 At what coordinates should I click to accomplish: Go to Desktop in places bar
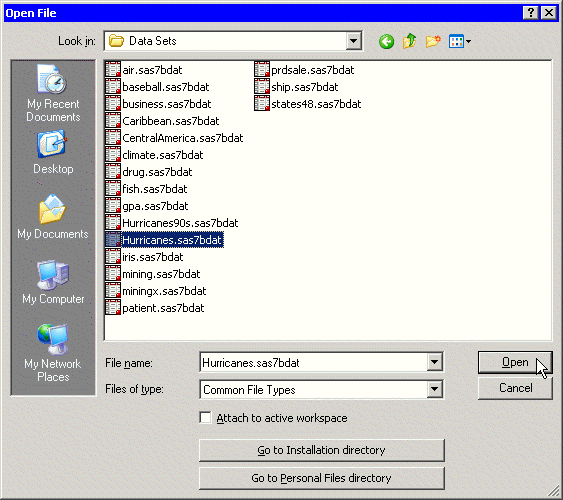[x=53, y=153]
